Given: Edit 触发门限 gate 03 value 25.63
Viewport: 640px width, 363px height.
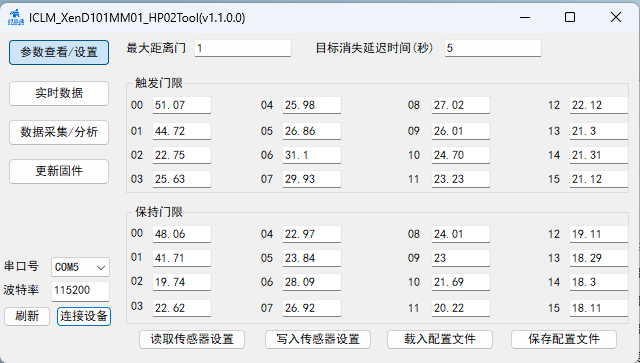Looking at the screenshot, I should (x=182, y=179).
